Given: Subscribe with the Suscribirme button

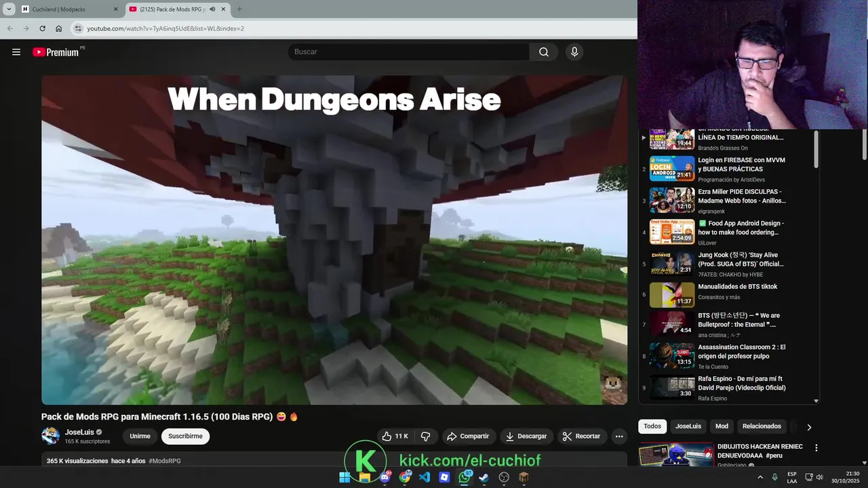Looking at the screenshot, I should (185, 436).
